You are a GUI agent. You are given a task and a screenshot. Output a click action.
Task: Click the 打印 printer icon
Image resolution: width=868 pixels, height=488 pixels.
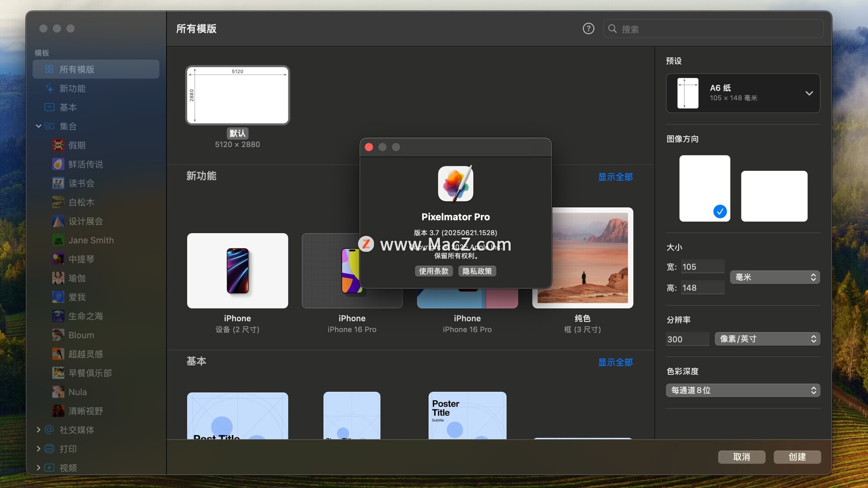coord(49,449)
